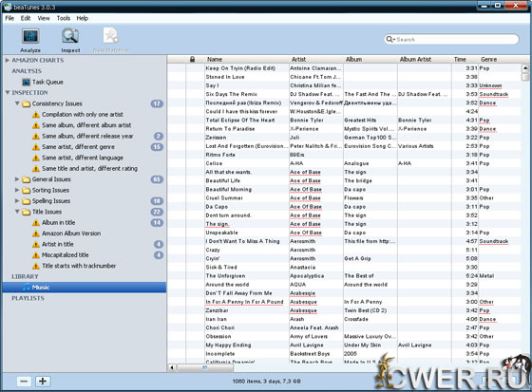Click the Metal genre cell
Image resolution: width=532 pixels, height=392 pixels.
pyautogui.click(x=486, y=275)
